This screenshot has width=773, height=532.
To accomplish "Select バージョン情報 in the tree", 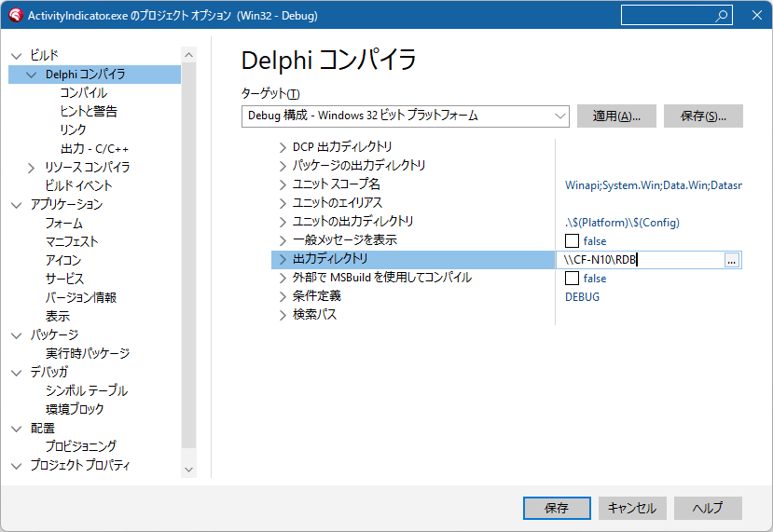I will (x=81, y=297).
